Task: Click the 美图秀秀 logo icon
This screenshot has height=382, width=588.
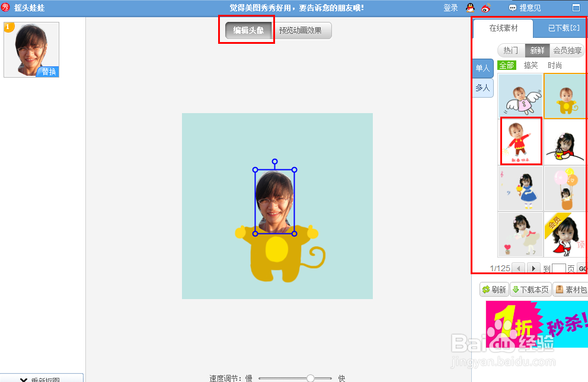Action: tap(5, 7)
